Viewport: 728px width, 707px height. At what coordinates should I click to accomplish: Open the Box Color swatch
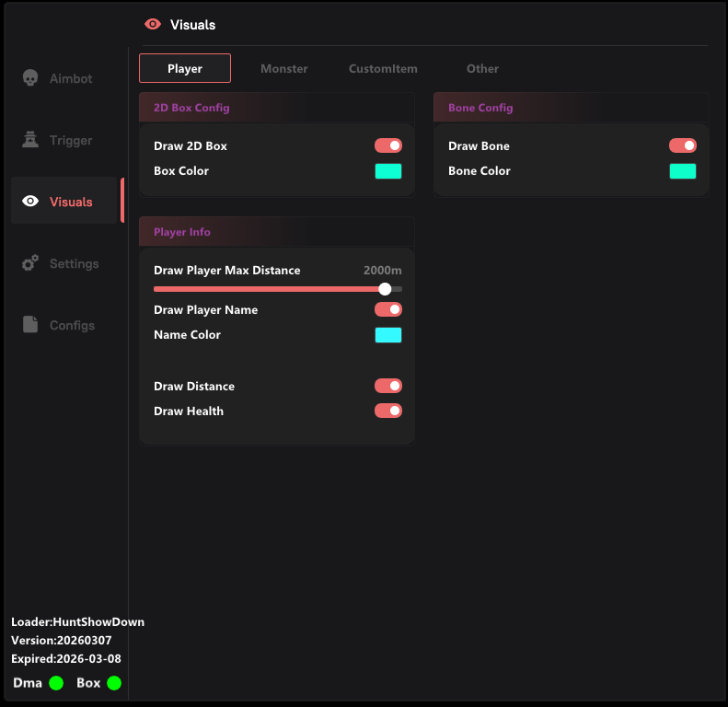coord(387,171)
